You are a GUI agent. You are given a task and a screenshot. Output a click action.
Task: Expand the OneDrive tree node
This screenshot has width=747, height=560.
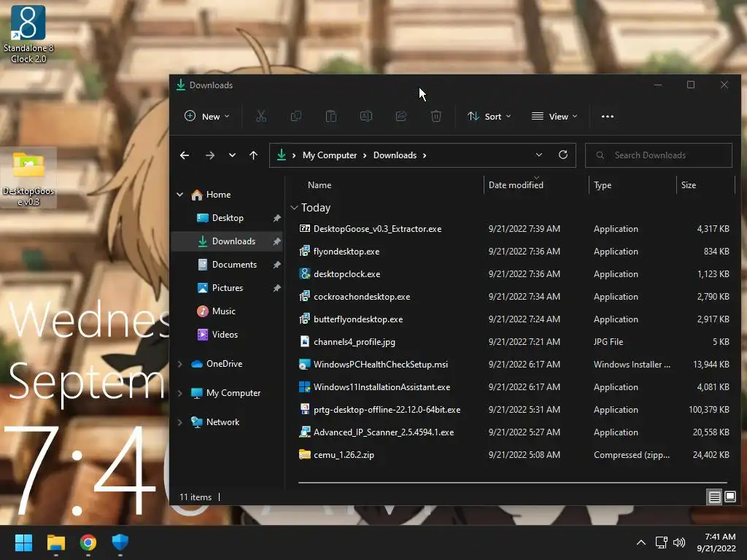tap(180, 364)
